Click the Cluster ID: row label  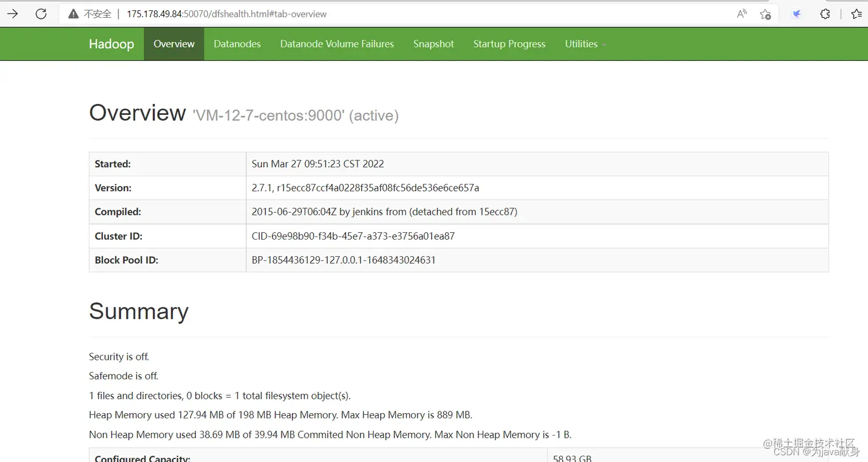pos(118,236)
